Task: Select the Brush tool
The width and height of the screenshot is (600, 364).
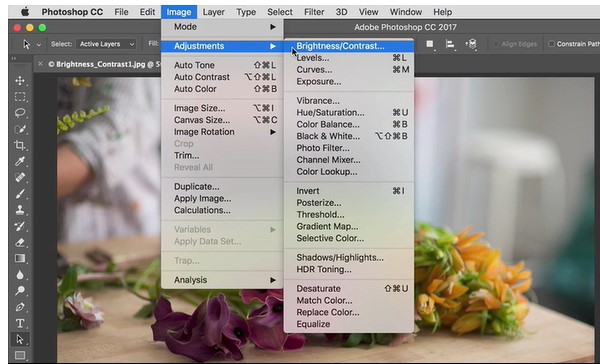Action: click(x=20, y=194)
